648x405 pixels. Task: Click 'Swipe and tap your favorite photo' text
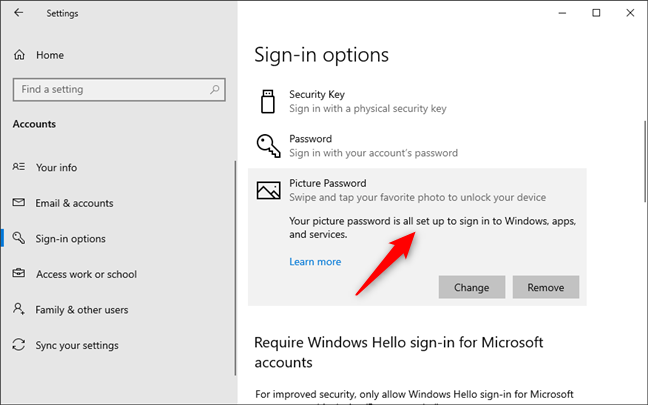417,197
